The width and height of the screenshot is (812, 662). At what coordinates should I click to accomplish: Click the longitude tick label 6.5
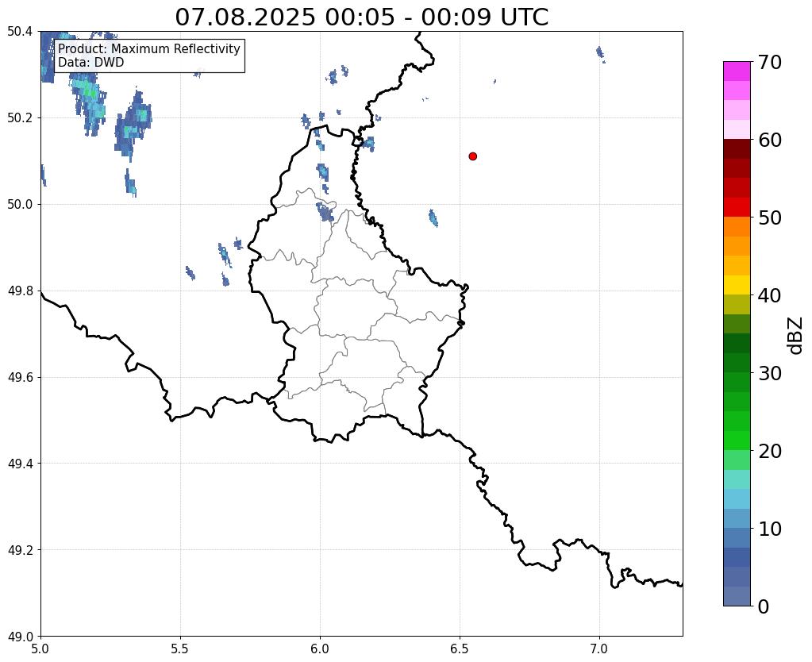(460, 649)
